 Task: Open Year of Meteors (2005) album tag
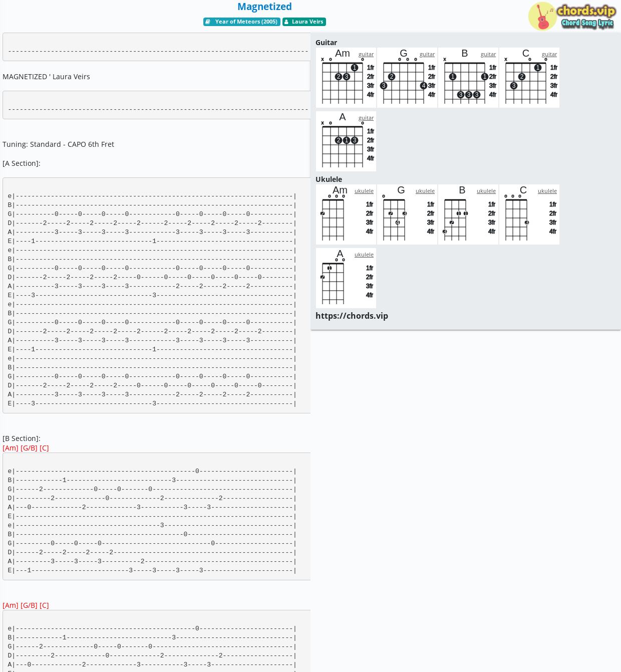click(242, 22)
